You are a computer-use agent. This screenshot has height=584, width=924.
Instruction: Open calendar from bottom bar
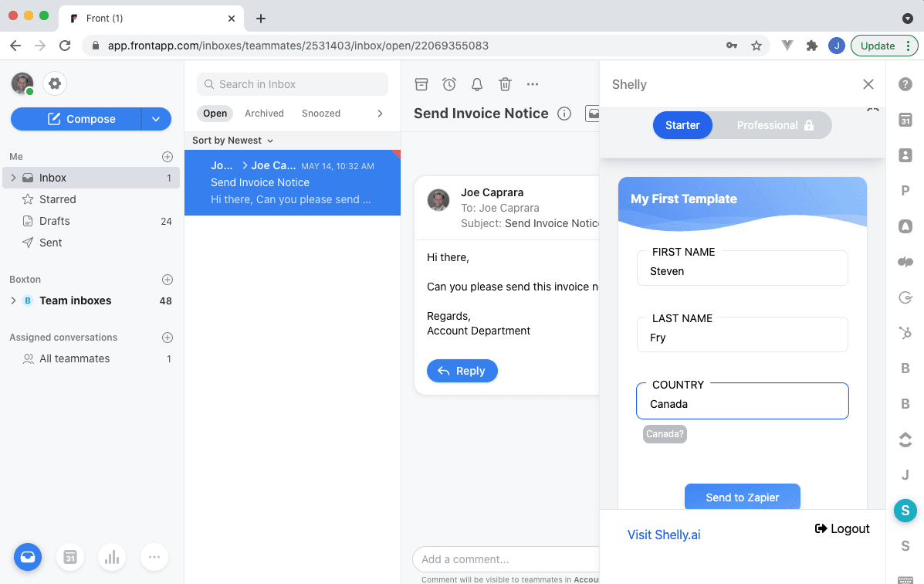tap(70, 557)
